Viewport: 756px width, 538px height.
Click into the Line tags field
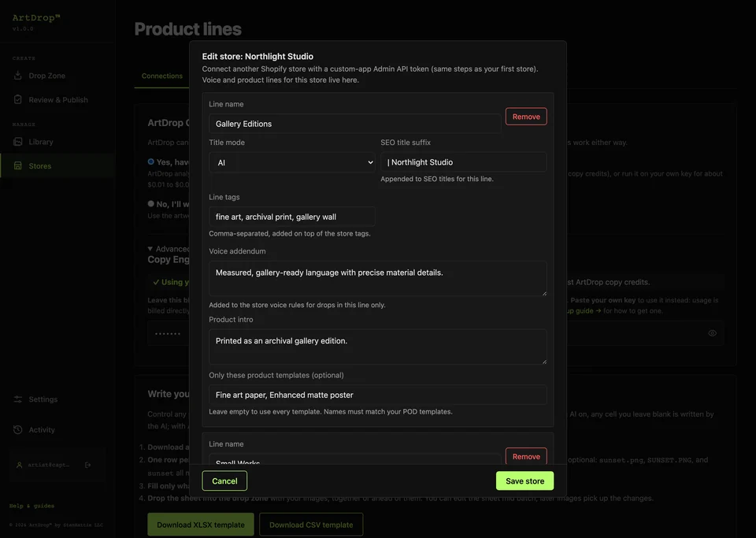pyautogui.click(x=291, y=217)
